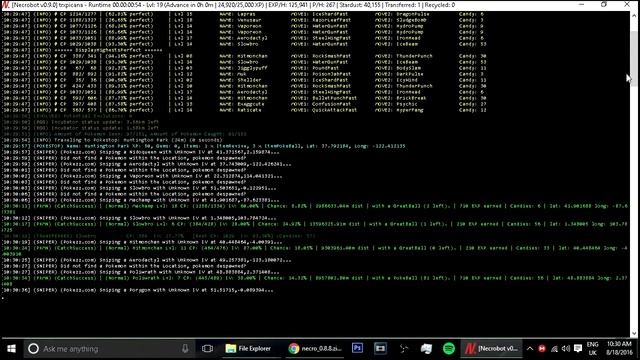Open the clock showing 10:30 AM
The image size is (640, 360).
pyautogui.click(x=619, y=349)
